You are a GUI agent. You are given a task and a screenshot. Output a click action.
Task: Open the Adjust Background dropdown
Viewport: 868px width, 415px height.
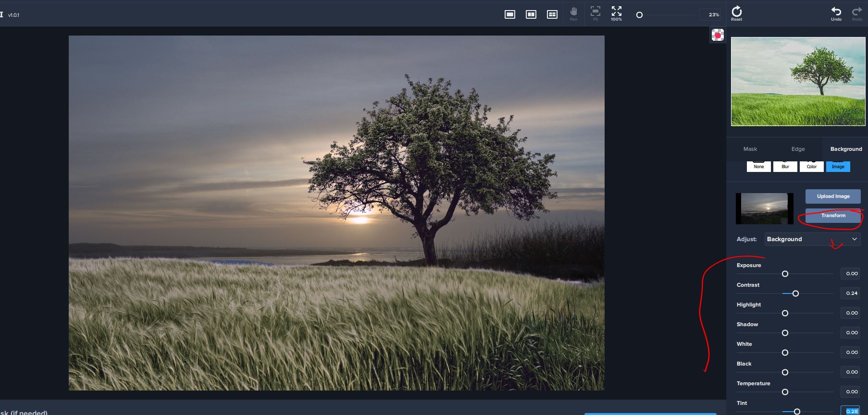pyautogui.click(x=812, y=239)
